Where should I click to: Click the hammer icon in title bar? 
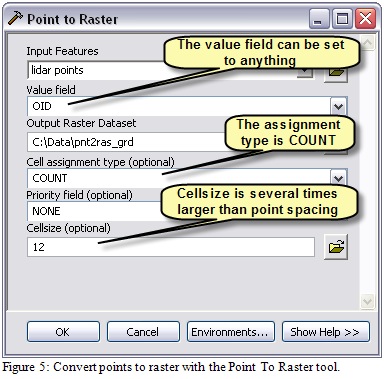pyautogui.click(x=15, y=18)
